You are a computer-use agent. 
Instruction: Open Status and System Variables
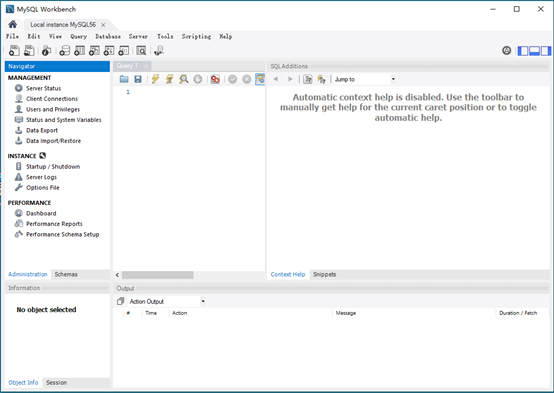pyautogui.click(x=64, y=120)
